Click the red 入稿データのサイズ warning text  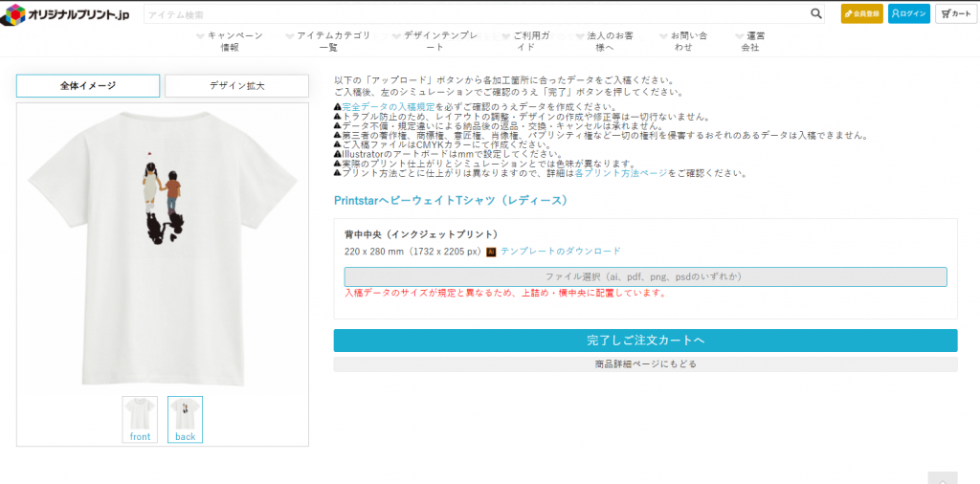pyautogui.click(x=505, y=293)
